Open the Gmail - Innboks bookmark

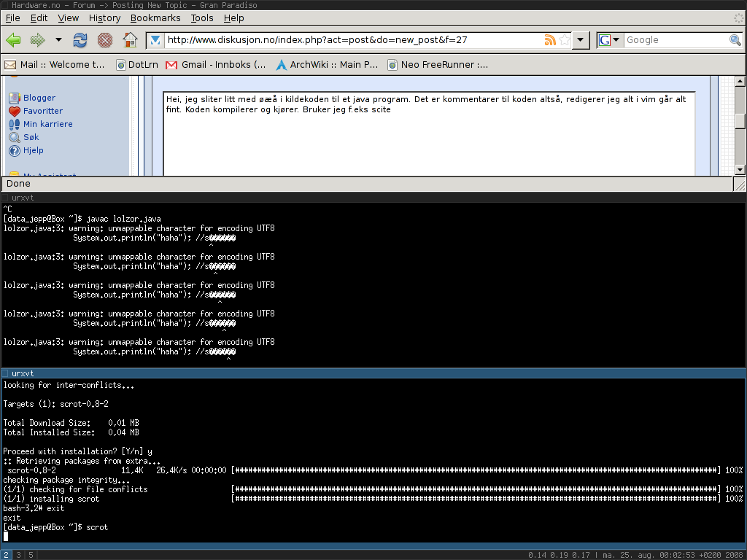pyautogui.click(x=216, y=64)
